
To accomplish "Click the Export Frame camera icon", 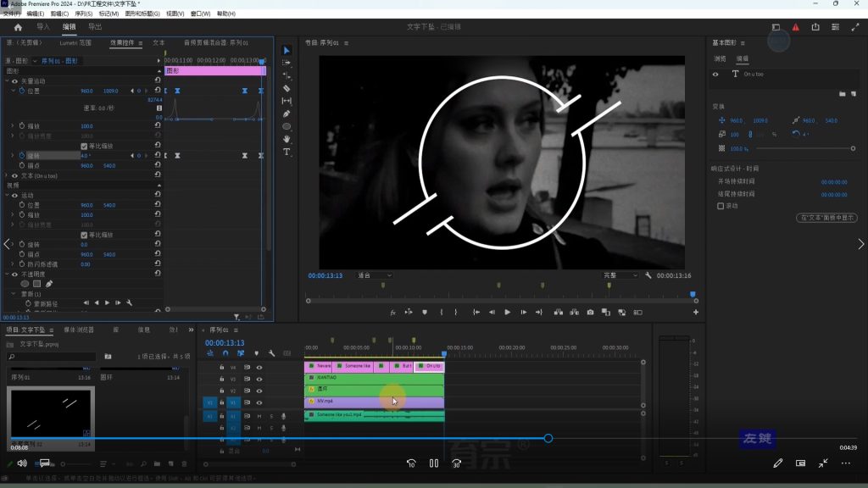I will (590, 312).
